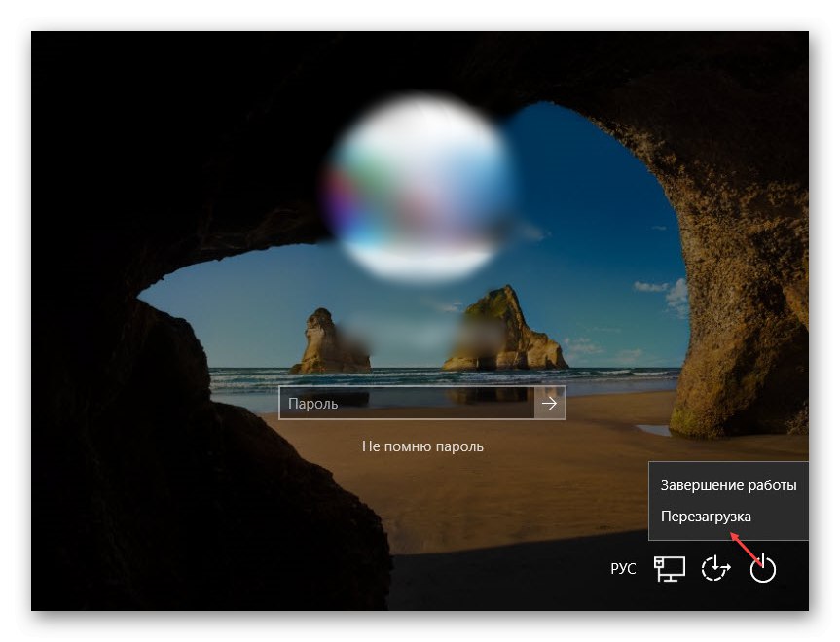Screen dimensions: 840x642
Task: Click the arrow button inside the password box
Action: [550, 406]
